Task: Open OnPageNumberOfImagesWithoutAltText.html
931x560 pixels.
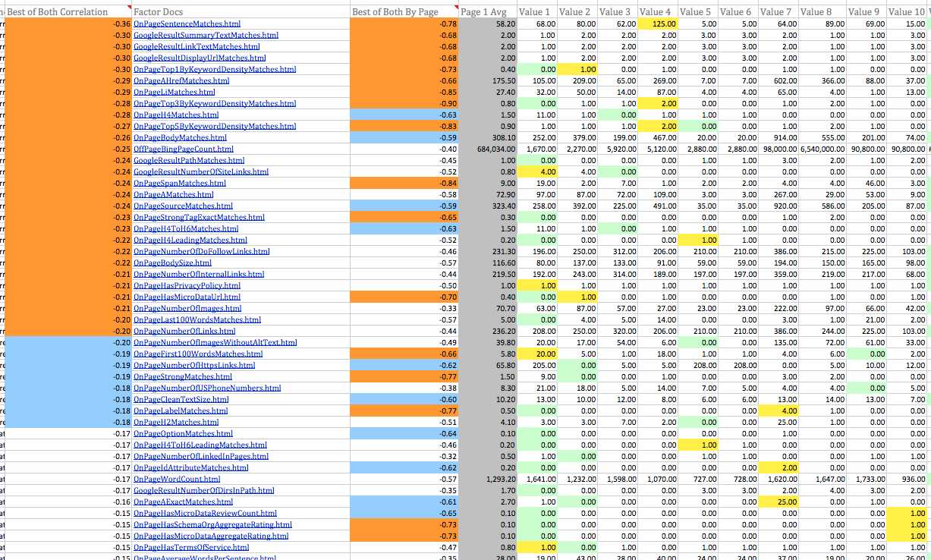Action: pos(215,343)
